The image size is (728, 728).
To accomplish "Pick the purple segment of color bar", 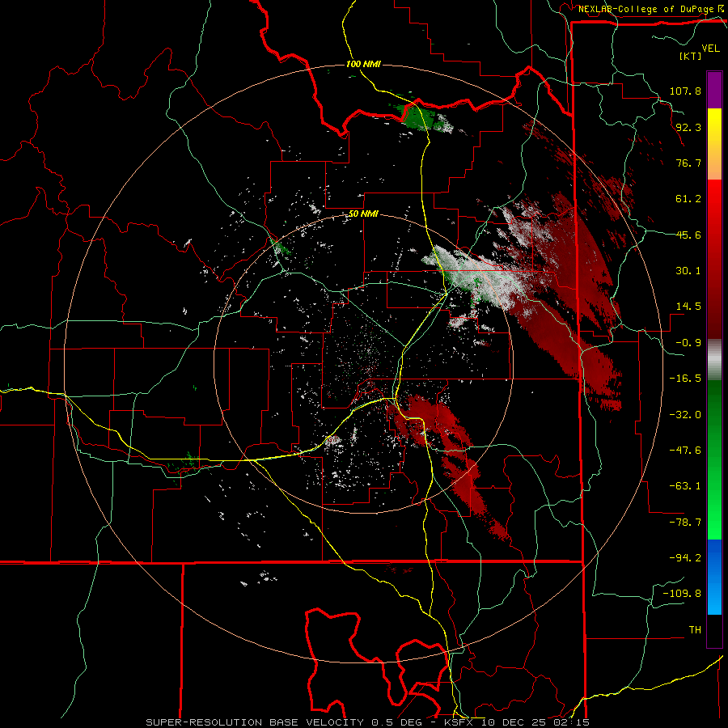I will click(714, 90).
